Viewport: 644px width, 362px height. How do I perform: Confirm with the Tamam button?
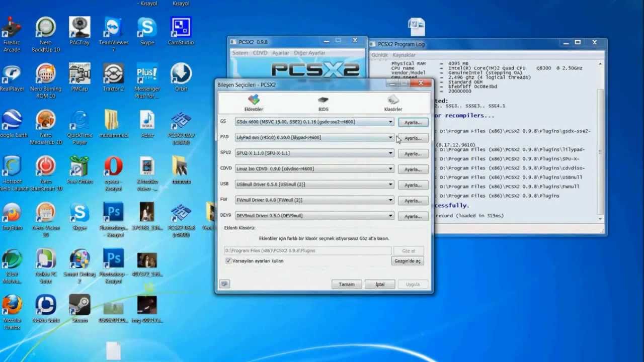(347, 284)
